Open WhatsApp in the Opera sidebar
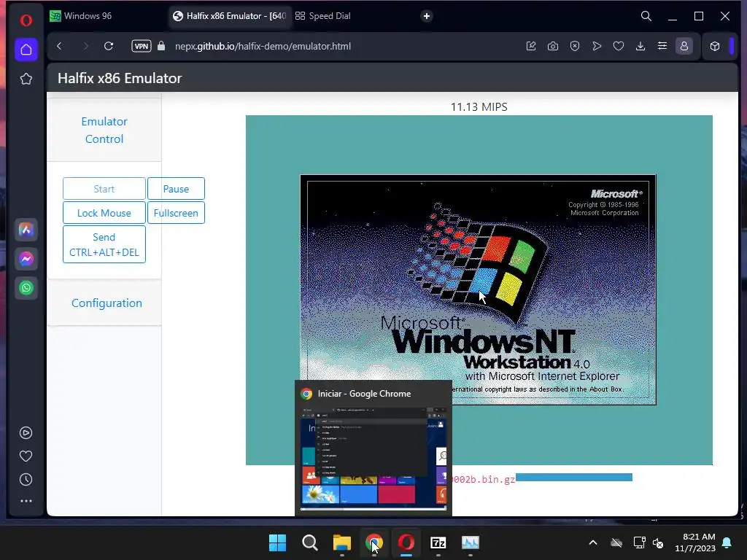Image resolution: width=747 pixels, height=560 pixels. (x=26, y=287)
